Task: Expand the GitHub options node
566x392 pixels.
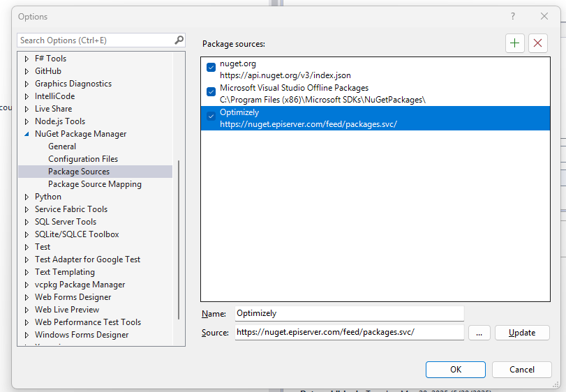Action: (x=27, y=71)
